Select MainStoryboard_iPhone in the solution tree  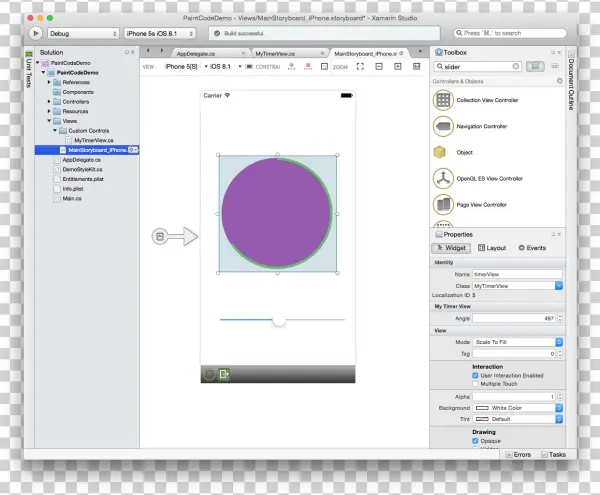point(87,150)
